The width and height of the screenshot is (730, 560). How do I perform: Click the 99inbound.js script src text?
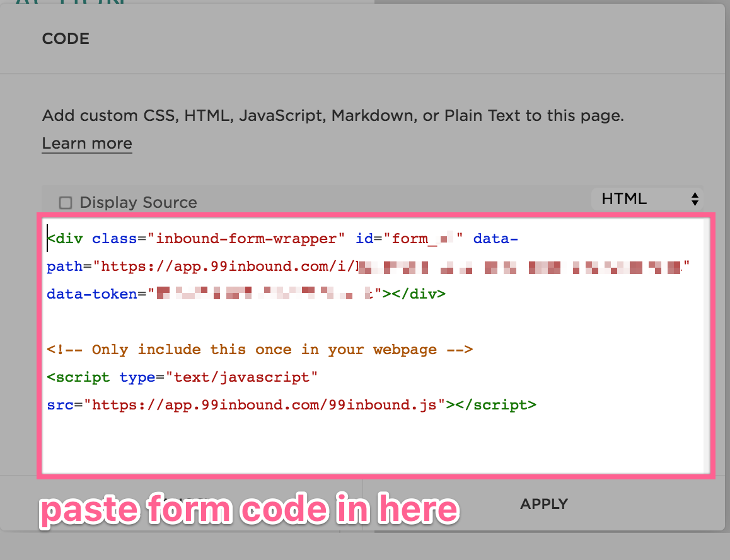coord(264,405)
